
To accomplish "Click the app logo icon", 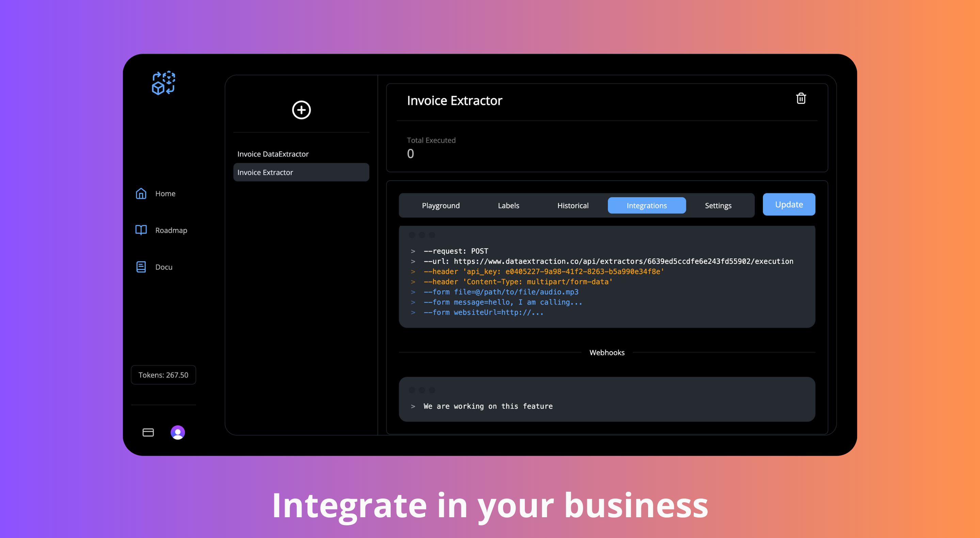I will point(163,83).
